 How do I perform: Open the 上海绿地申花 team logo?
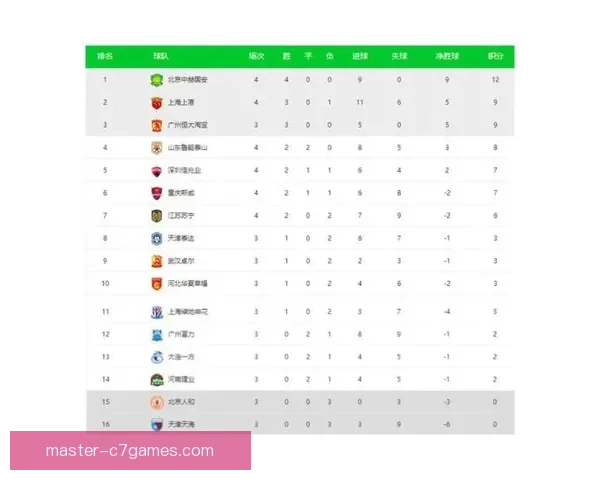pyautogui.click(x=156, y=312)
